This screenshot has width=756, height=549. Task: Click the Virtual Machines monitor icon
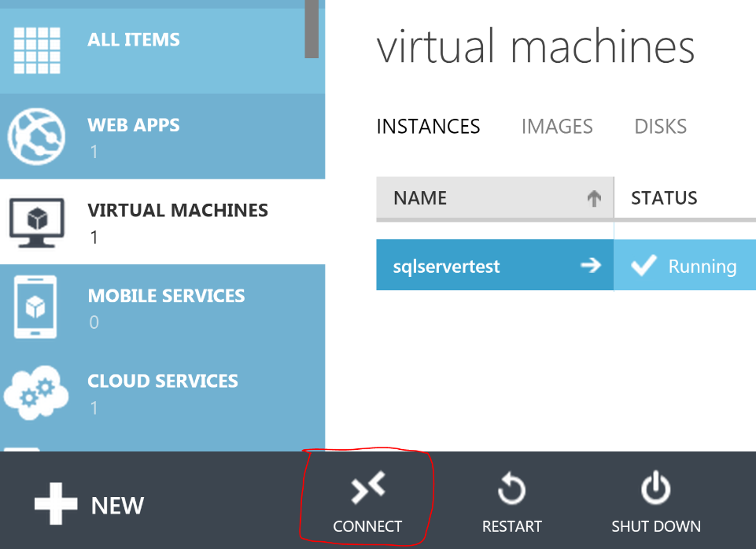tap(37, 223)
